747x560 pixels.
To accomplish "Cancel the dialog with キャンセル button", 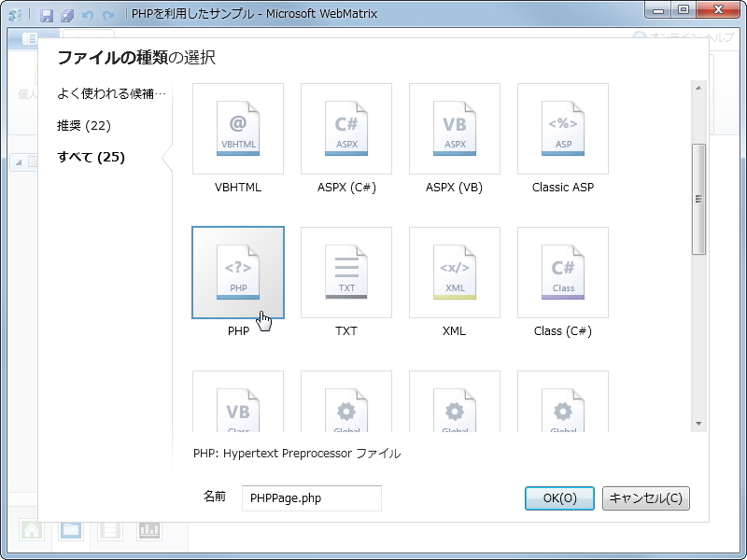I will 643,497.
